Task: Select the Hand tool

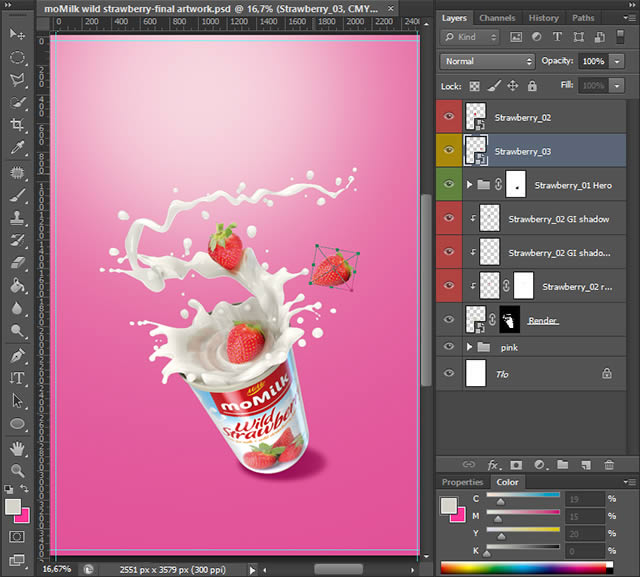Action: point(17,449)
